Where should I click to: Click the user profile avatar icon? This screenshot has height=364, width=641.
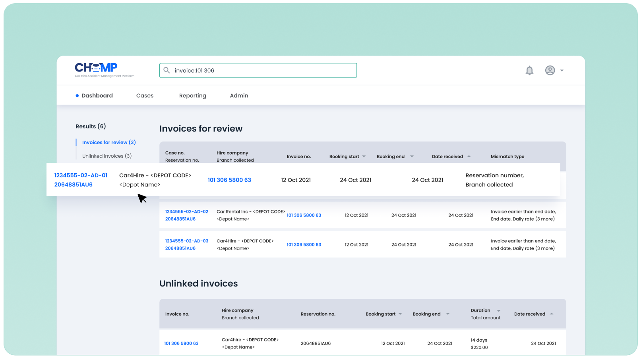point(550,70)
